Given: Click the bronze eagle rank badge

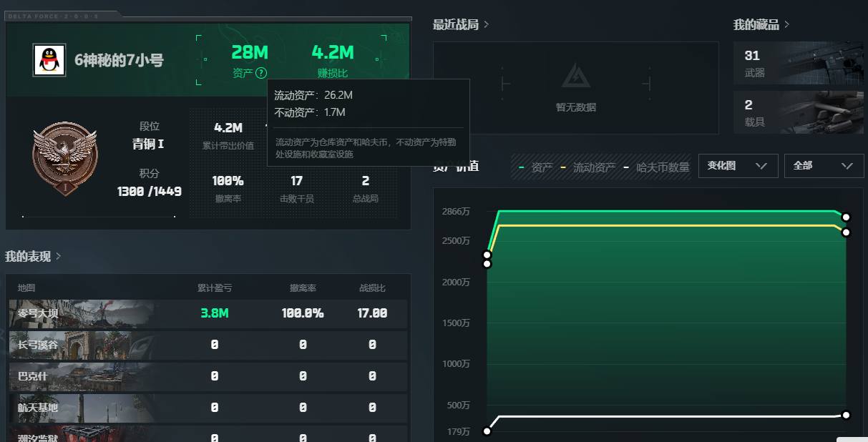Looking at the screenshot, I should 64,158.
